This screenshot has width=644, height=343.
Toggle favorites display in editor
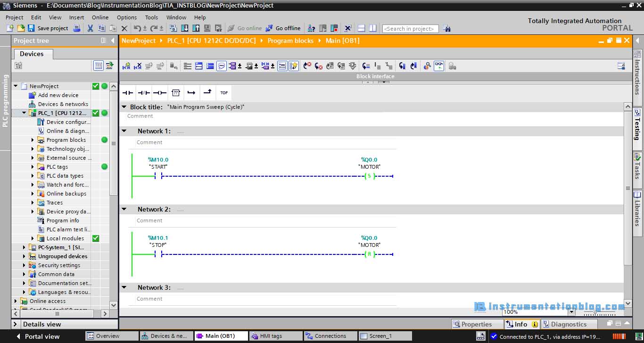coord(294,66)
